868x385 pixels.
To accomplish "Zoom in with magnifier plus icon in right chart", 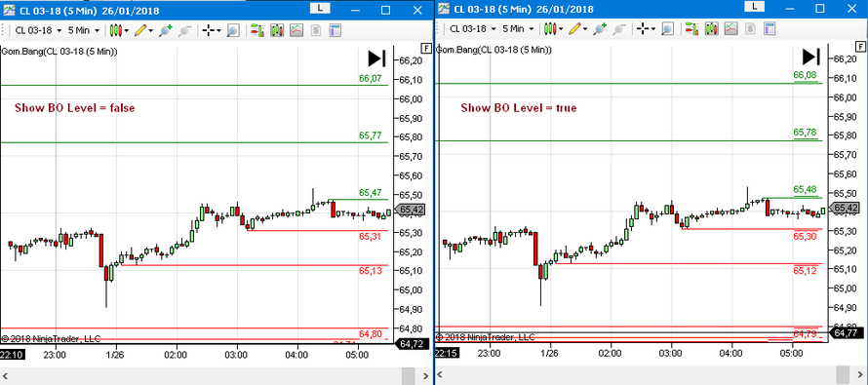I will [x=600, y=29].
